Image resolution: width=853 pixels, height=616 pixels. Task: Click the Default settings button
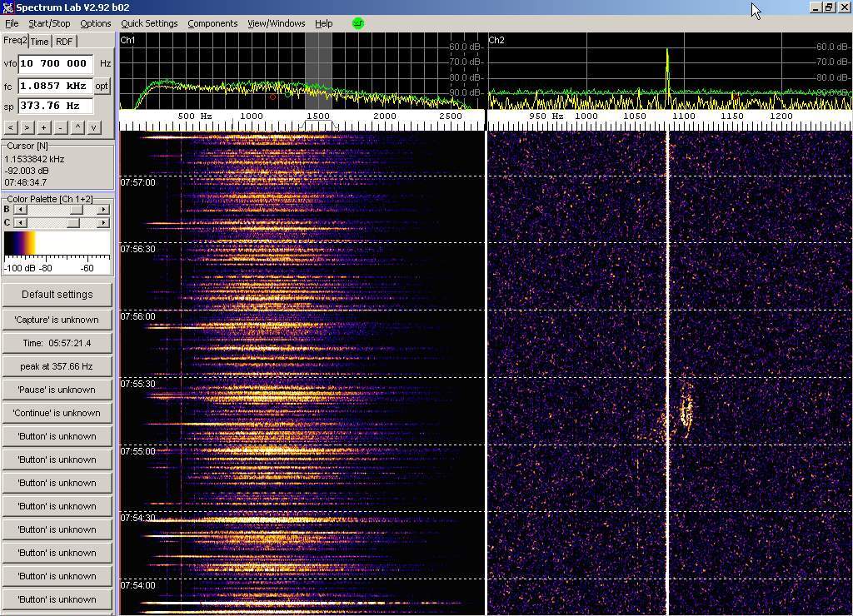tap(57, 295)
